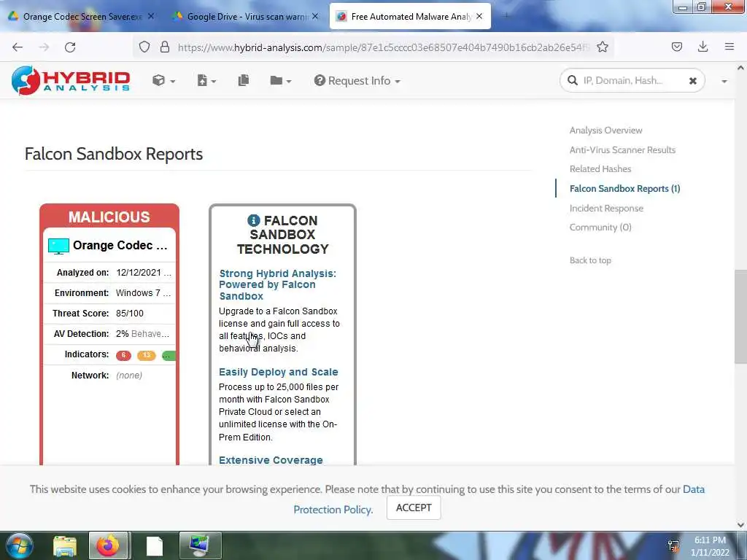Click the Hybrid Analysis logo
Viewport: 747px width, 560px height.
point(71,80)
